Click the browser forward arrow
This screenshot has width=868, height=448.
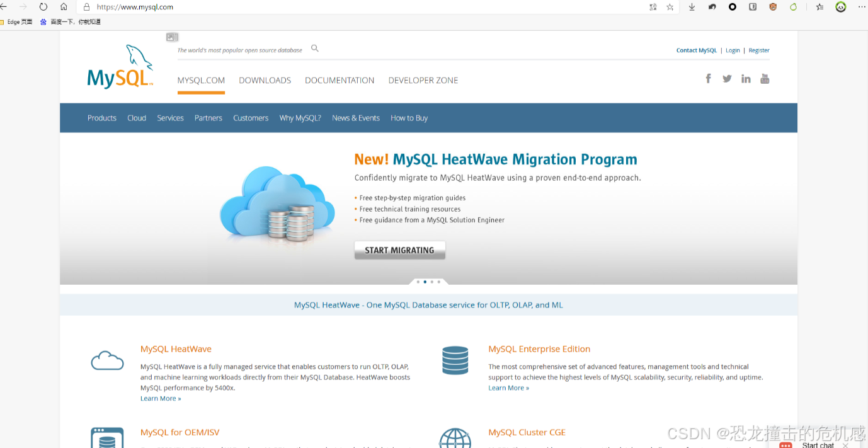point(23,7)
